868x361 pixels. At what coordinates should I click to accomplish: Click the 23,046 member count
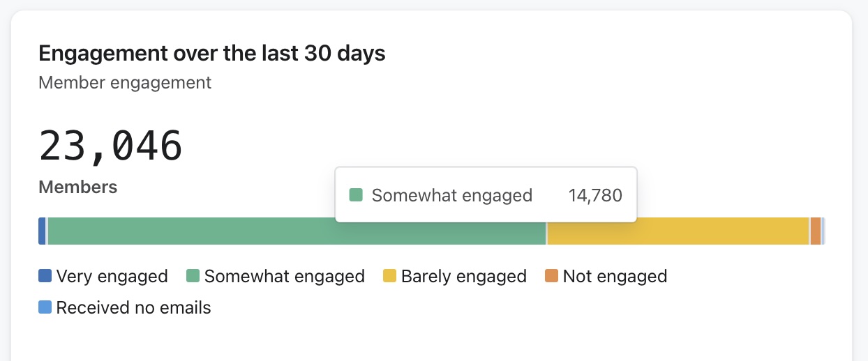pos(110,146)
